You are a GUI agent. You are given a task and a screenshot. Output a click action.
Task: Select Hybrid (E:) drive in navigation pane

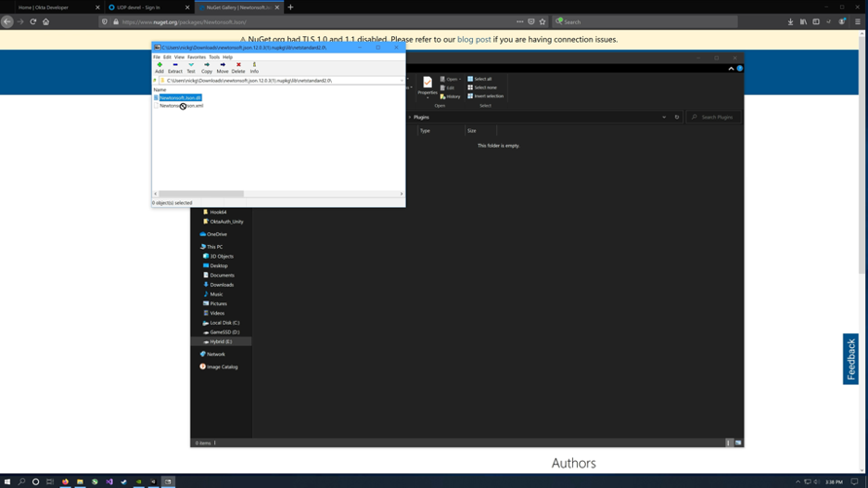pyautogui.click(x=221, y=341)
